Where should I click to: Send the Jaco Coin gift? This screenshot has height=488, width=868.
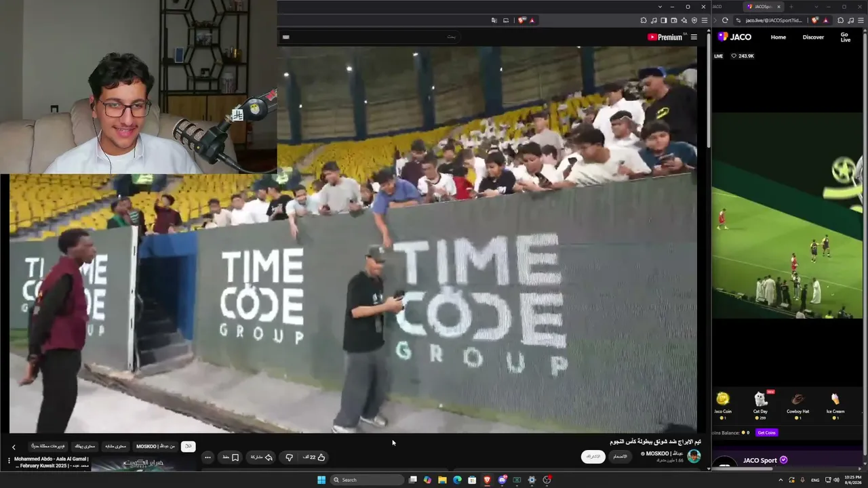point(723,404)
